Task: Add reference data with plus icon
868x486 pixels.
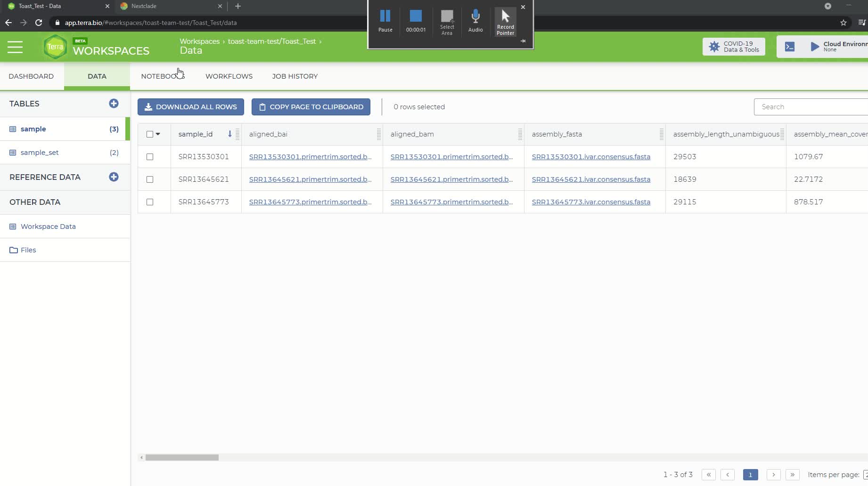Action: pyautogui.click(x=114, y=177)
